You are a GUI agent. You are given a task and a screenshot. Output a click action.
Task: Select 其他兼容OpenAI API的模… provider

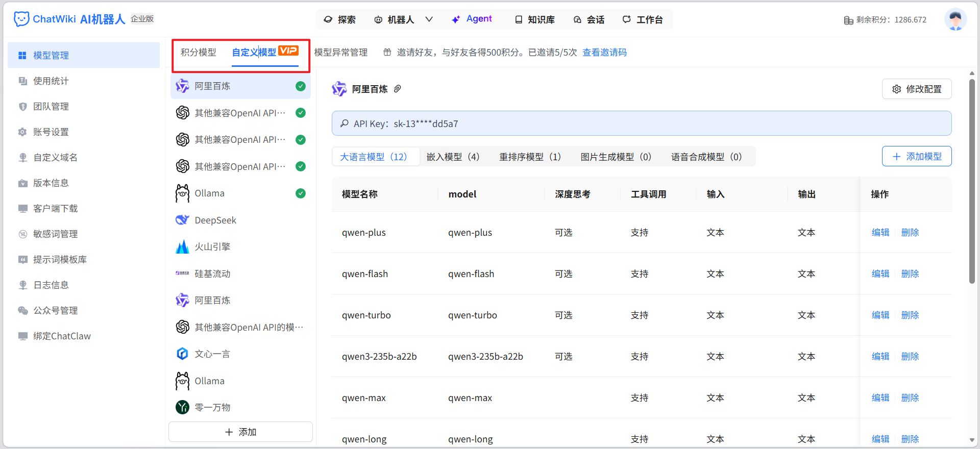pyautogui.click(x=240, y=327)
